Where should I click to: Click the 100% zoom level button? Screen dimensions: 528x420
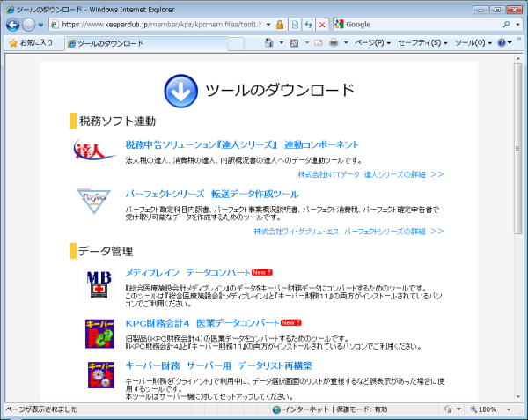483,409
